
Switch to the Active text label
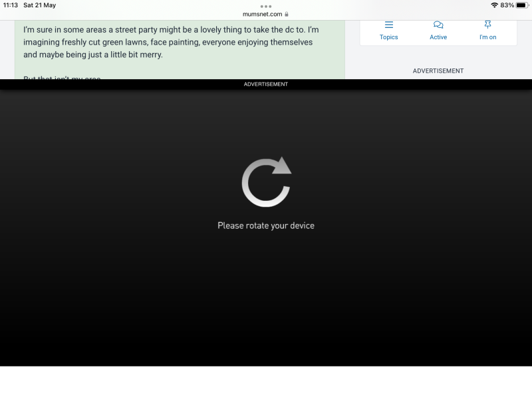point(438,37)
